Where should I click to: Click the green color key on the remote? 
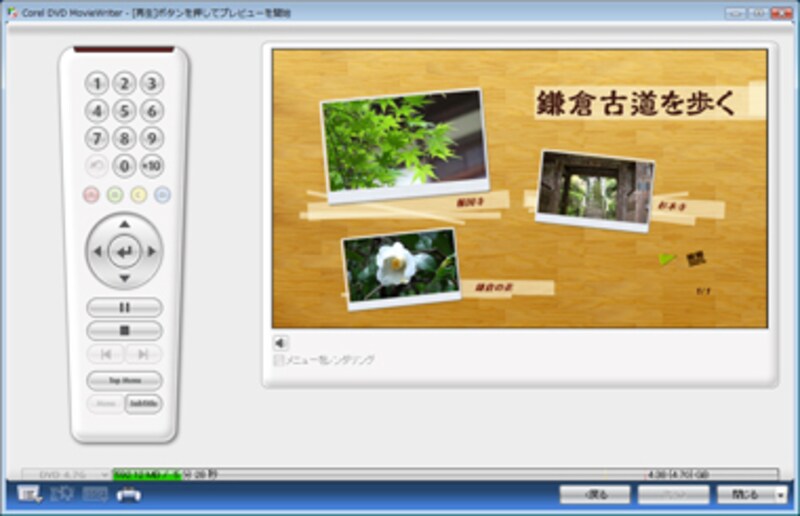115,194
